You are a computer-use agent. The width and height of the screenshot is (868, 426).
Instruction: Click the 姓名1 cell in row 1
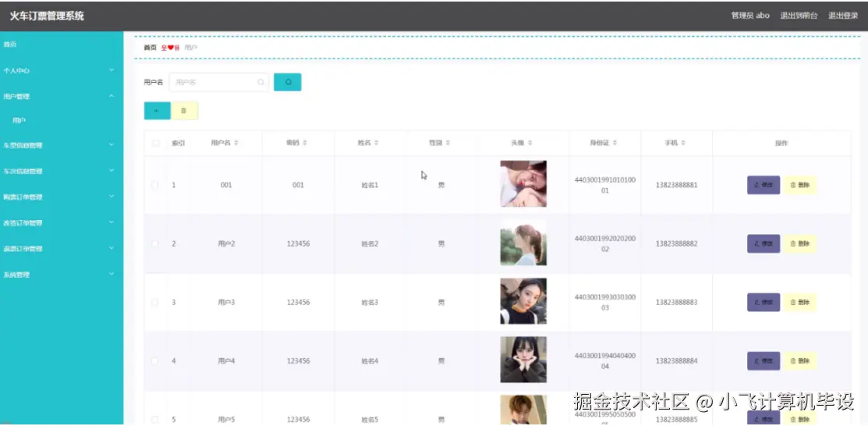[x=370, y=185]
